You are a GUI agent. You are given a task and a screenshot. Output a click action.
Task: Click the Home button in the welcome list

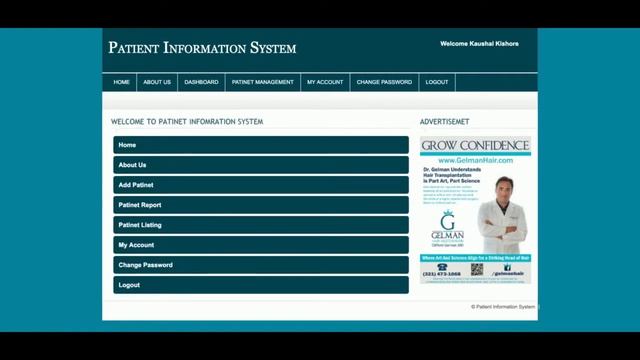tap(261, 145)
